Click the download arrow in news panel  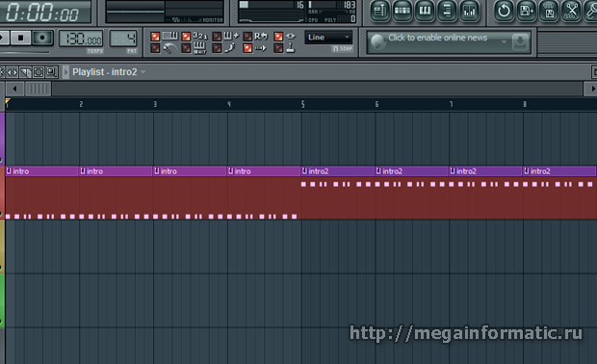520,41
